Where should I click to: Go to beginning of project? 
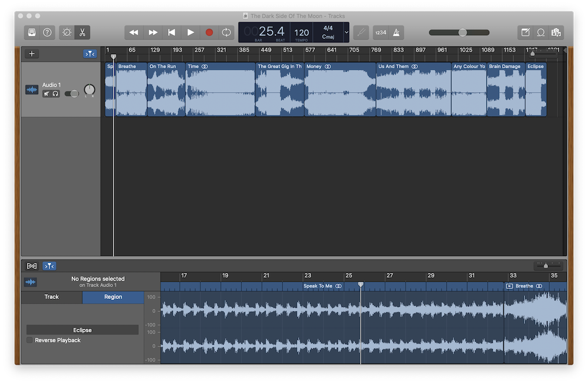click(171, 32)
